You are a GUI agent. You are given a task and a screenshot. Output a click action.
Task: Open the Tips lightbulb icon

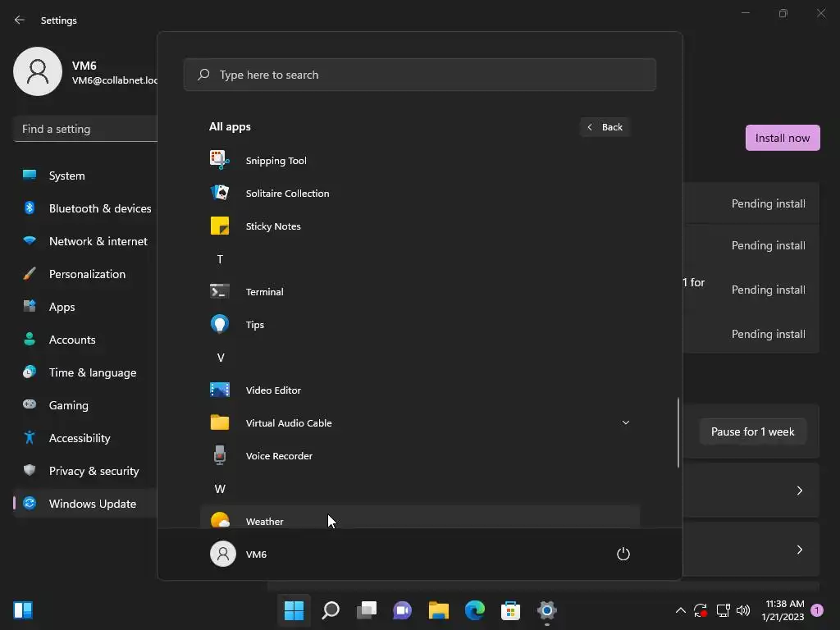point(220,324)
